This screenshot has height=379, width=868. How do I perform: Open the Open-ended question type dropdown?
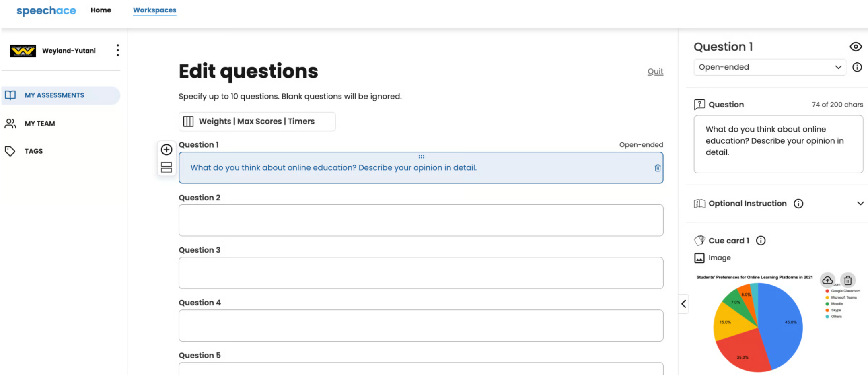pos(769,67)
